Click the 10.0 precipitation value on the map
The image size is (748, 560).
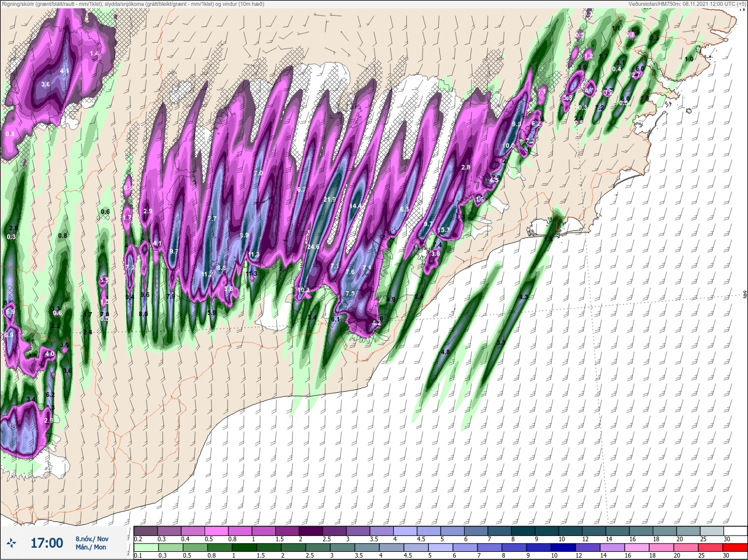(509, 146)
